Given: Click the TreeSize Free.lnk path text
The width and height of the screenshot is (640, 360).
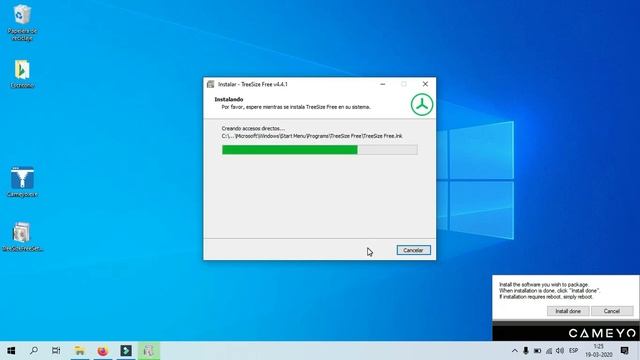Looking at the screenshot, I should 312,136.
